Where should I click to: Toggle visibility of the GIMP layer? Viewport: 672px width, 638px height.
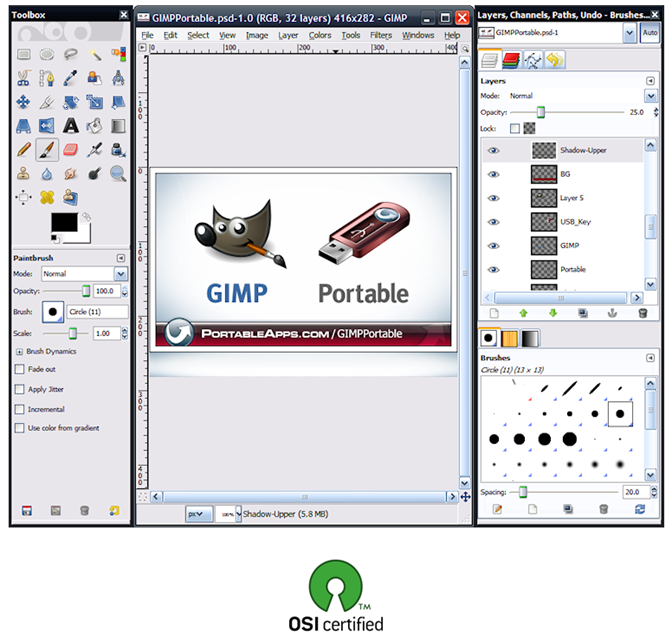494,246
